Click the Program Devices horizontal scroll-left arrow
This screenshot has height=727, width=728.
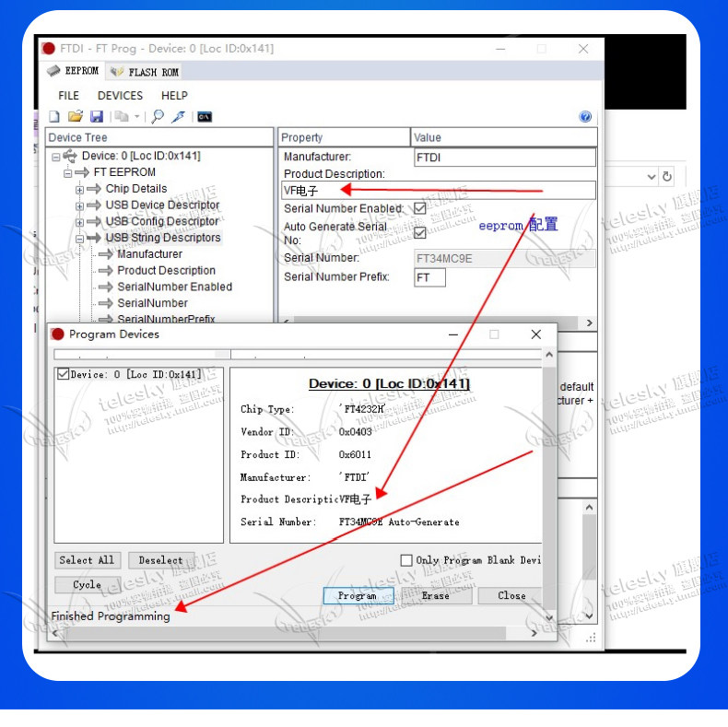point(55,633)
